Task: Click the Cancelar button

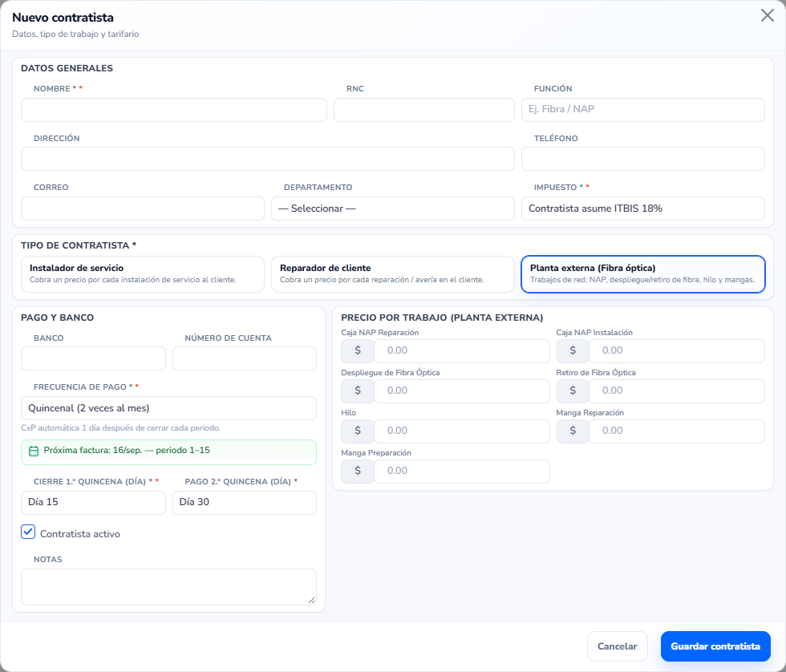Action: 617,646
